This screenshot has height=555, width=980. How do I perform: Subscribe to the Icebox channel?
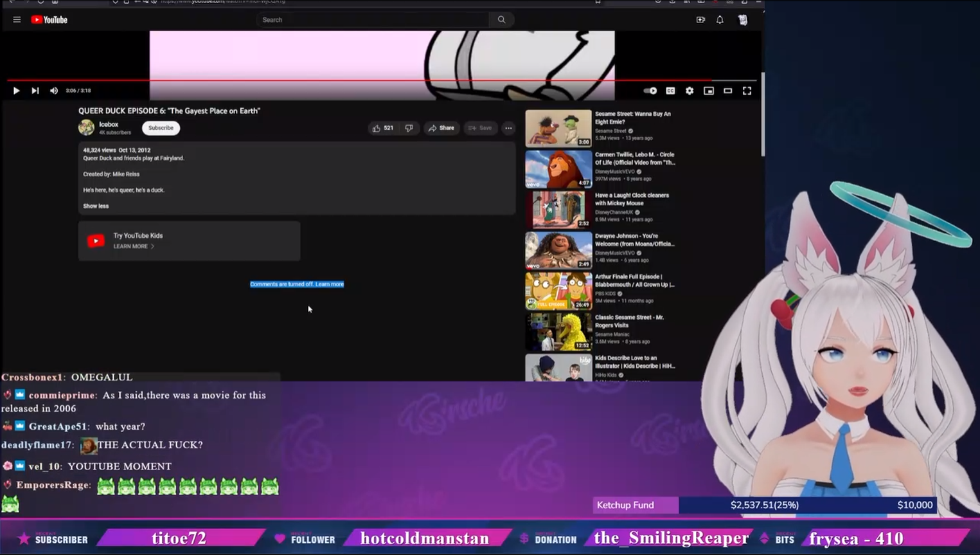pyautogui.click(x=161, y=128)
